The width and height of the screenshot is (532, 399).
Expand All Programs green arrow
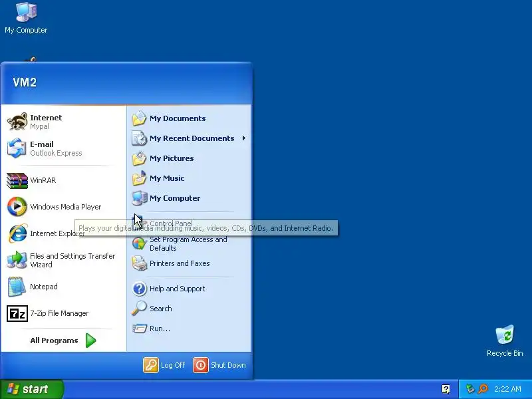pyautogui.click(x=90, y=340)
